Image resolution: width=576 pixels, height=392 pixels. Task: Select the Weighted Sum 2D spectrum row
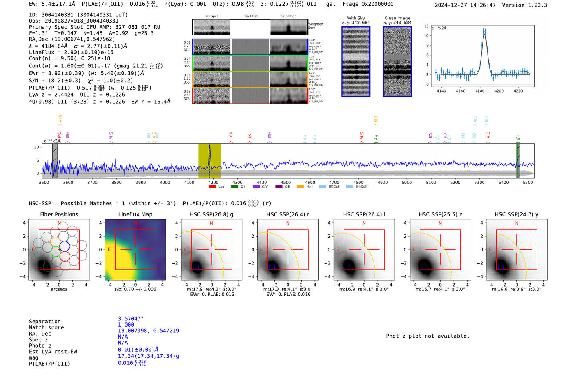coord(250,27)
